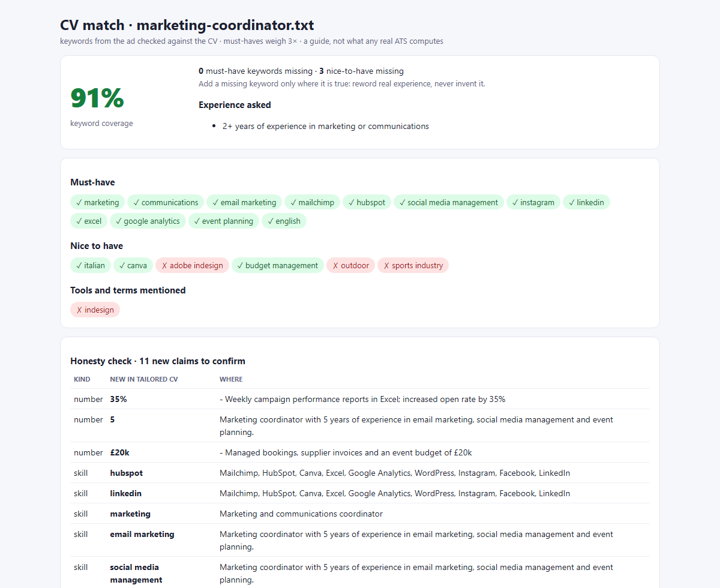
Task: Click the 'Must-have' section heading
Action: click(x=92, y=182)
